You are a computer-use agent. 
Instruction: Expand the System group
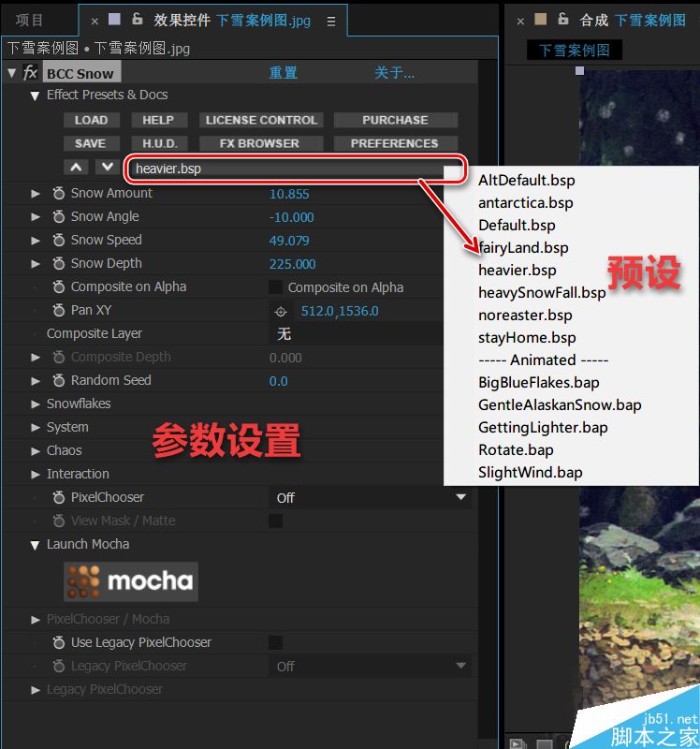coord(36,428)
